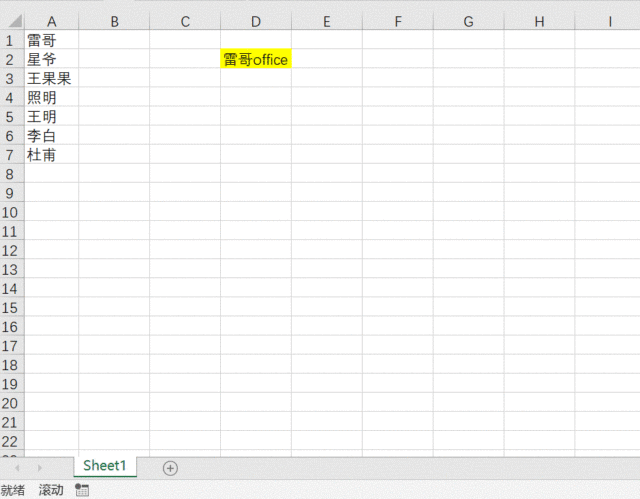Select row 21 header
This screenshot has height=499, width=640.
pyautogui.click(x=12, y=422)
